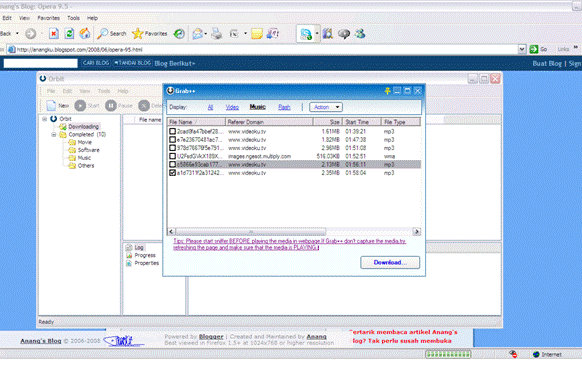The height and width of the screenshot is (374, 582).
Task: Select Downloading folder in Orbit tree
Action: (x=83, y=127)
